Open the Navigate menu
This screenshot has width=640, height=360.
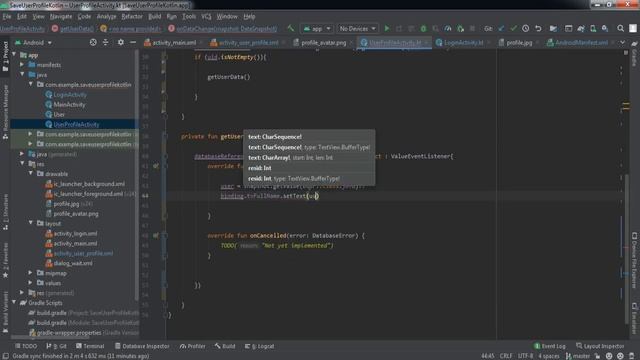tap(61, 17)
